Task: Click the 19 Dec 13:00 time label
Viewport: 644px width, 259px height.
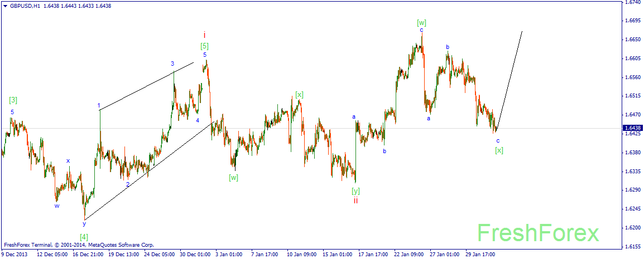Action: pyautogui.click(x=124, y=254)
